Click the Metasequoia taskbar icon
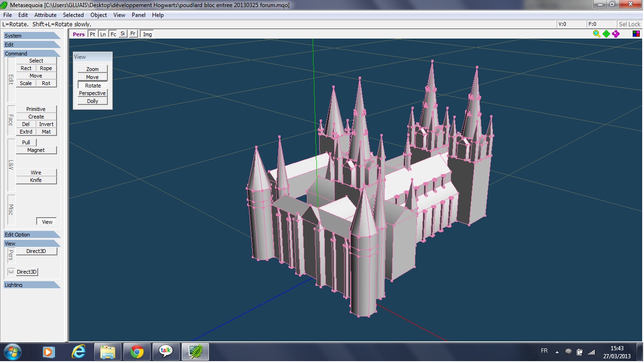Image resolution: width=644 pixels, height=363 pixels. [195, 352]
